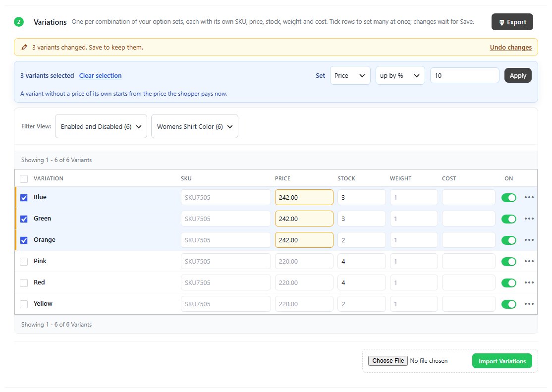Disable the Blue variant toggle

click(509, 198)
